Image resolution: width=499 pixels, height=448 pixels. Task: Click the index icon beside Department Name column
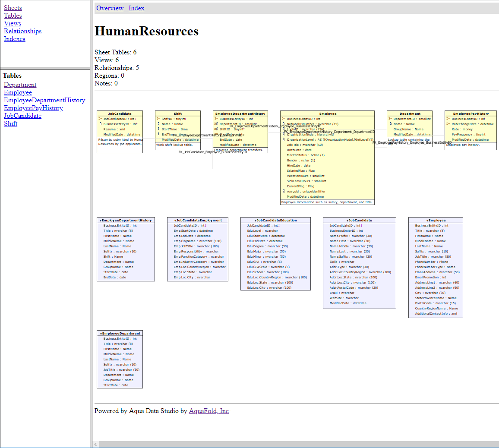coord(390,124)
